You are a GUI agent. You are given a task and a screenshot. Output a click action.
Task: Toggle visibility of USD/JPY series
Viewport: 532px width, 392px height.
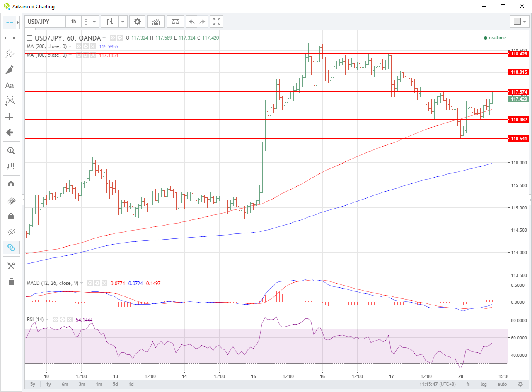point(113,38)
